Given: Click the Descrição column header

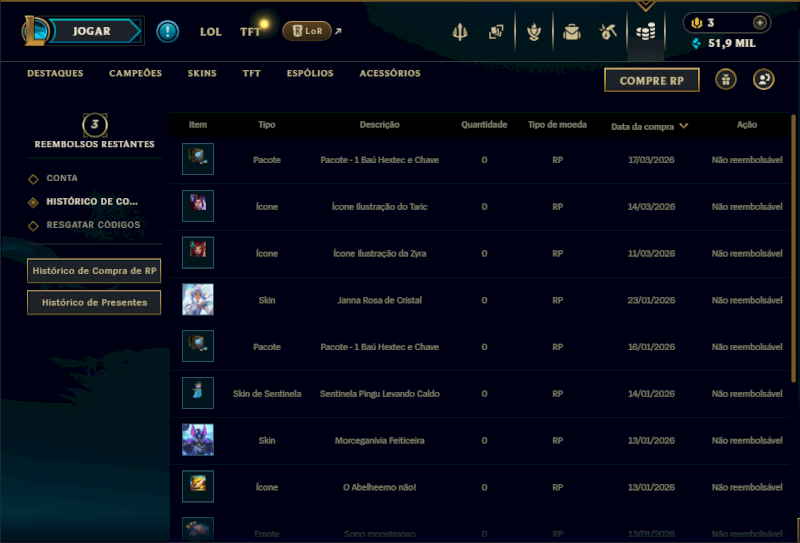Looking at the screenshot, I should (379, 125).
